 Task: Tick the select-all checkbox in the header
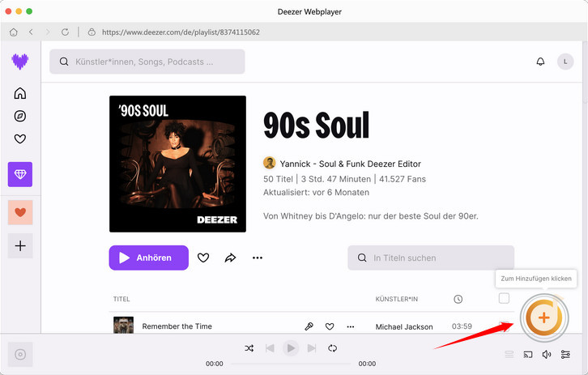pyautogui.click(x=504, y=298)
